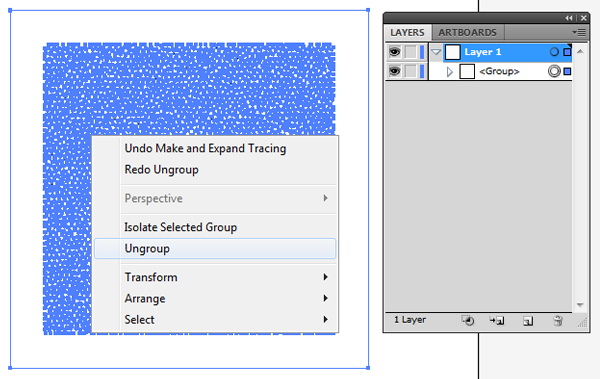
Task: Click the '1 Layer' status text
Action: (410, 320)
